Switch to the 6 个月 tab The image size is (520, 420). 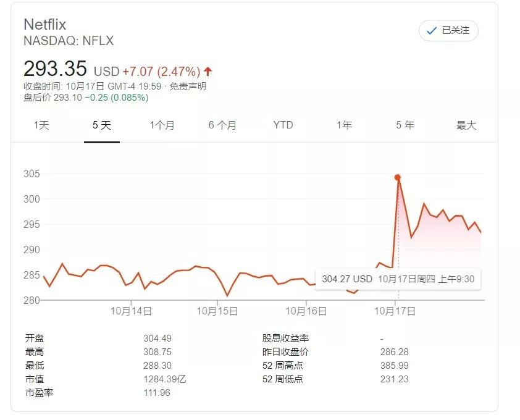click(222, 125)
